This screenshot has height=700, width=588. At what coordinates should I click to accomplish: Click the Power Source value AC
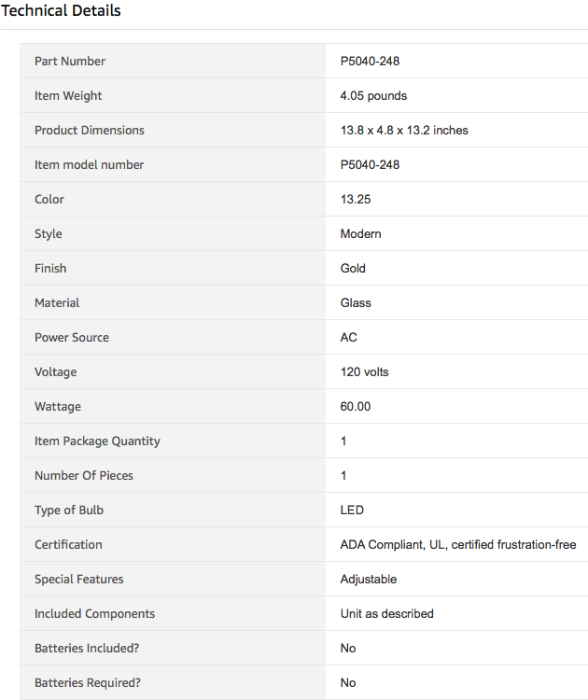(349, 338)
